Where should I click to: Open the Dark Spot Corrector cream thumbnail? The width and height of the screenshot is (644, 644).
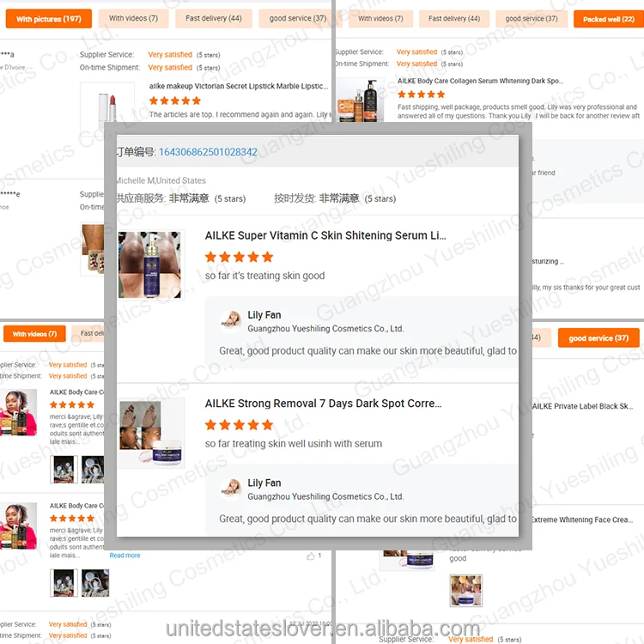coord(150,433)
